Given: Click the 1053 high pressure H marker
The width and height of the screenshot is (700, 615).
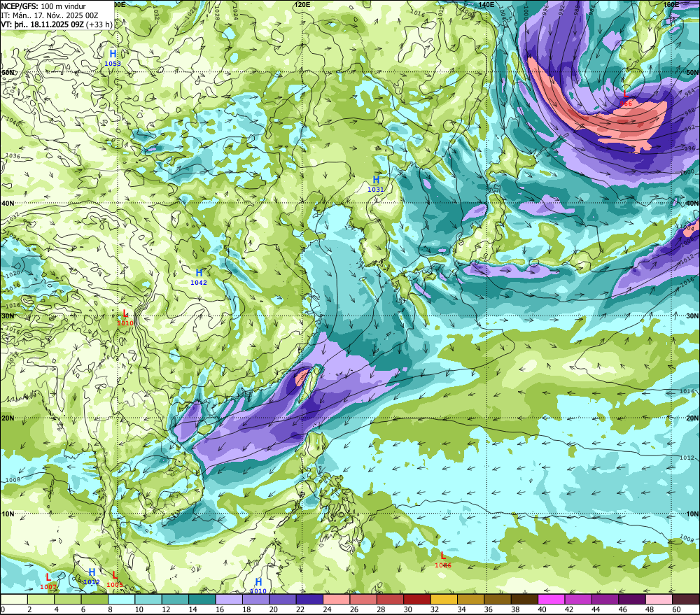Looking at the screenshot, I should 113,58.
